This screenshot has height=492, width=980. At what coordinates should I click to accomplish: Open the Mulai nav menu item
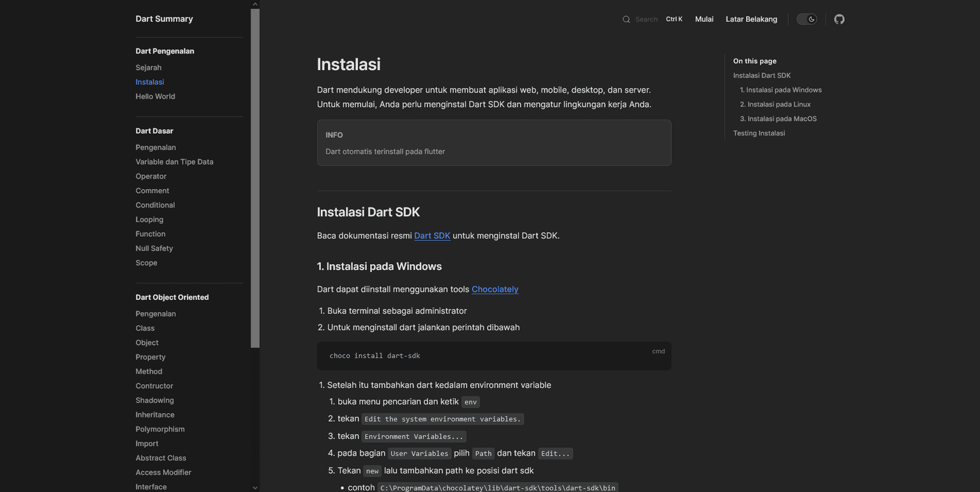[x=704, y=19]
